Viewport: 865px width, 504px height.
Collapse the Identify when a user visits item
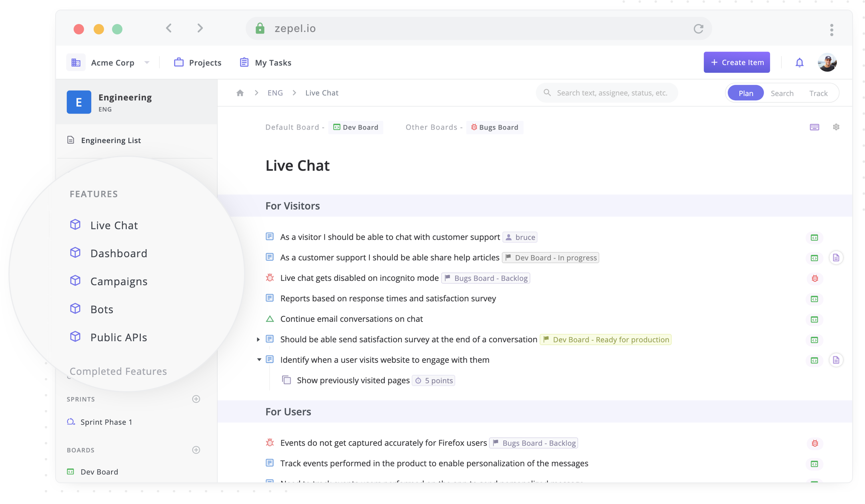coord(259,360)
